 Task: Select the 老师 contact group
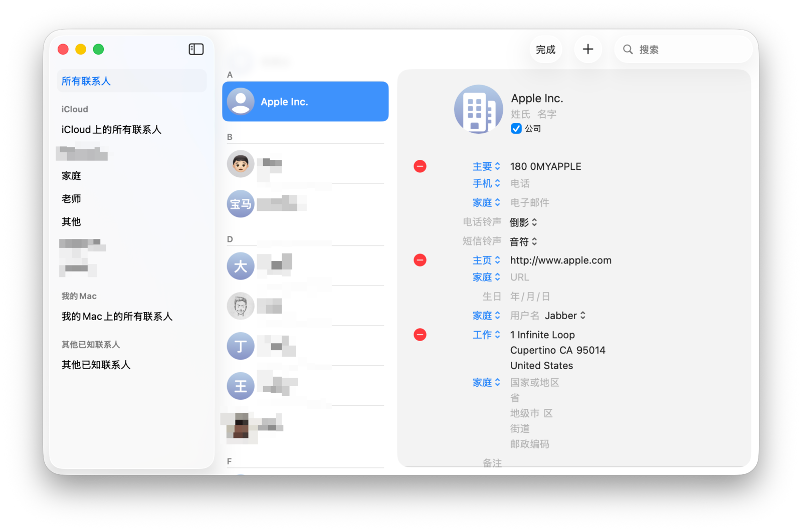pos(71,199)
